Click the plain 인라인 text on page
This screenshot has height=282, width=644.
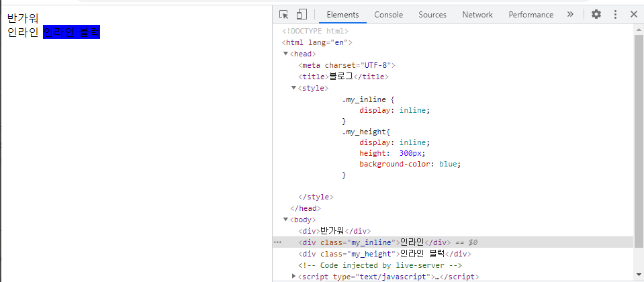click(x=23, y=32)
